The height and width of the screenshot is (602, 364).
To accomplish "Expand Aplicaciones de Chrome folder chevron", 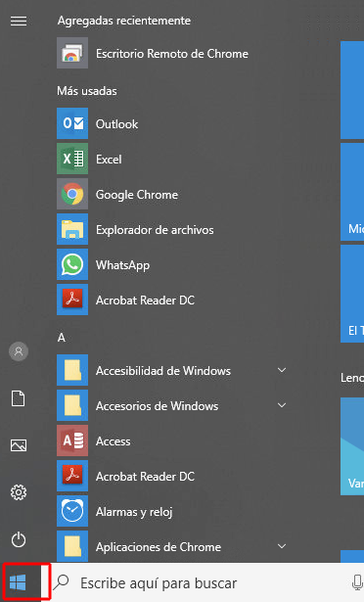I will (x=282, y=546).
